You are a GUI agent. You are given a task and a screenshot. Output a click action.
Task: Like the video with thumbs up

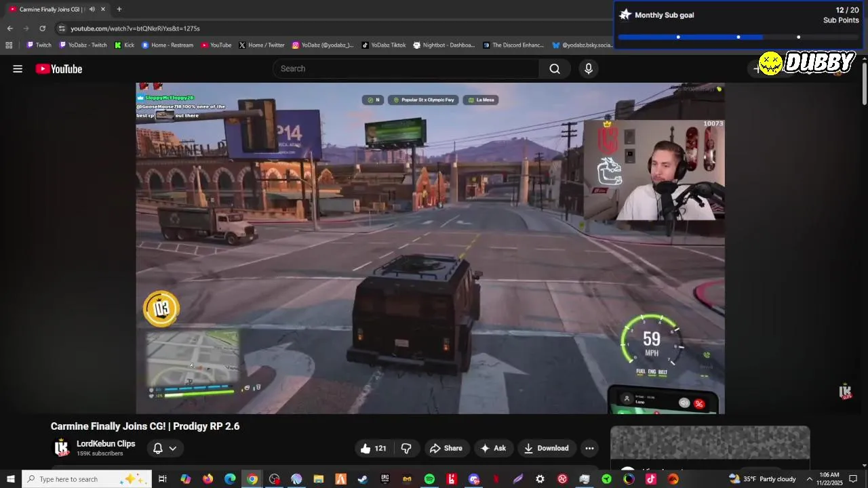tap(374, 448)
